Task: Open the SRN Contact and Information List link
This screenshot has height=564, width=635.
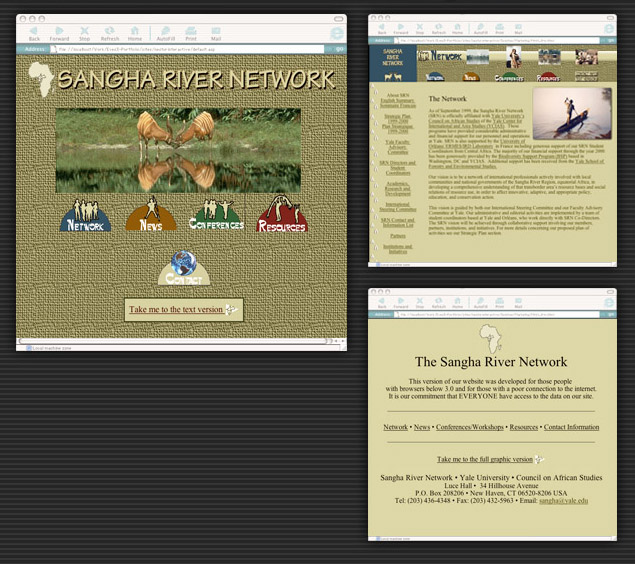Action: pyautogui.click(x=397, y=222)
